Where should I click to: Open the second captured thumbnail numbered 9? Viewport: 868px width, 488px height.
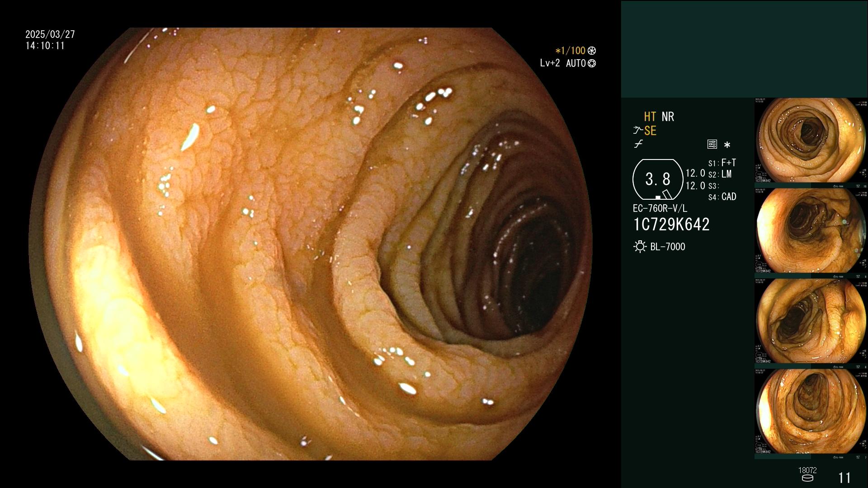pyautogui.click(x=811, y=233)
